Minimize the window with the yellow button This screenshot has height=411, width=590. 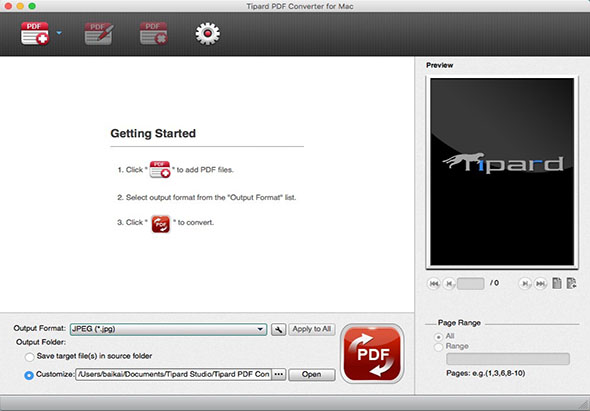pyautogui.click(x=20, y=6)
